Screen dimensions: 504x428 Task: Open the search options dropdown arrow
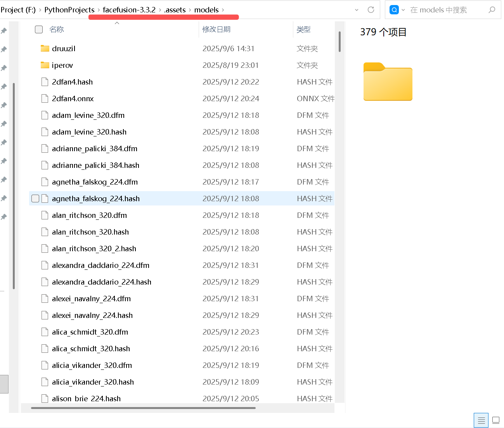click(x=403, y=10)
